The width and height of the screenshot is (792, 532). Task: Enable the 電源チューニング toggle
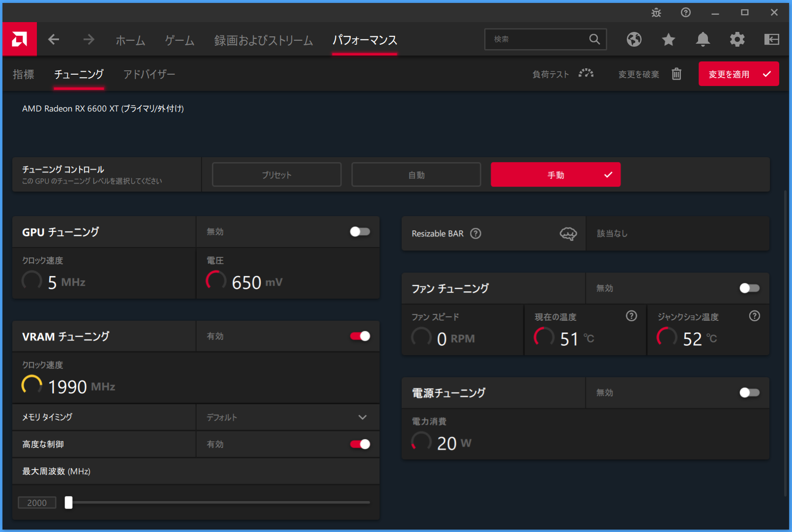pyautogui.click(x=749, y=392)
